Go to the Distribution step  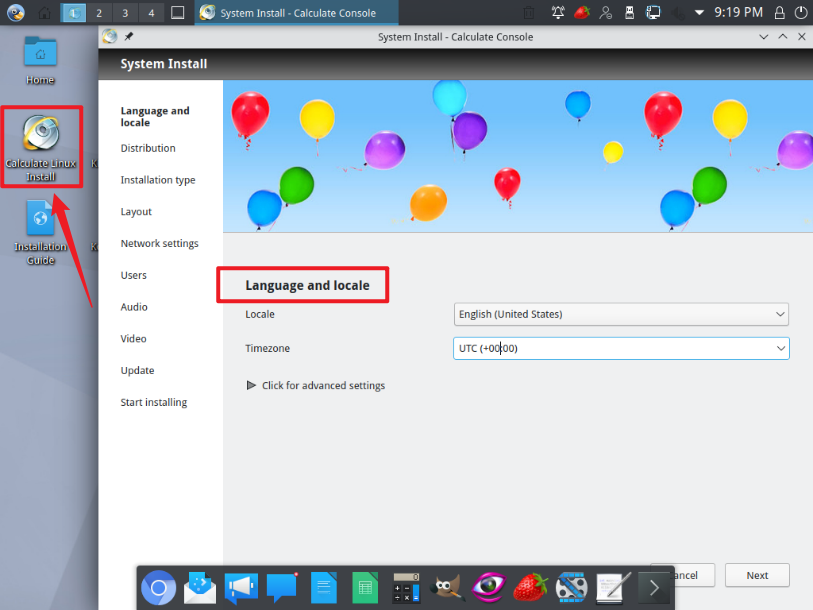coord(148,148)
